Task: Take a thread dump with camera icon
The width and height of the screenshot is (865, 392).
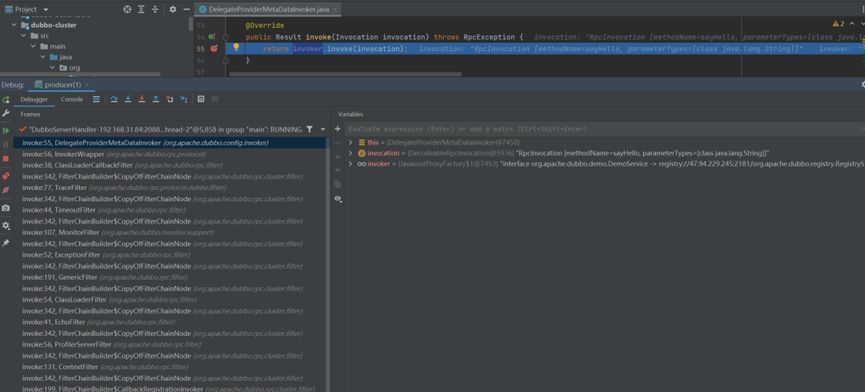Action: pos(6,208)
